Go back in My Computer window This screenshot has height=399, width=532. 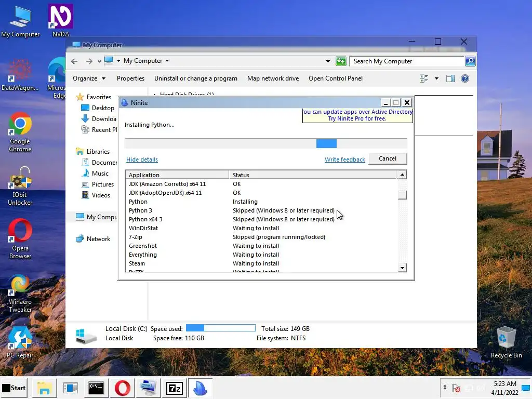click(x=74, y=61)
